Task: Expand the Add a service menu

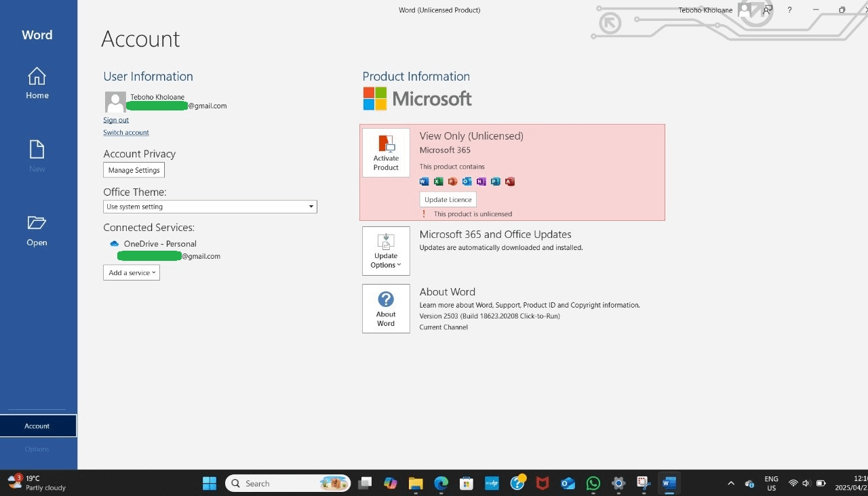Action: click(x=132, y=272)
